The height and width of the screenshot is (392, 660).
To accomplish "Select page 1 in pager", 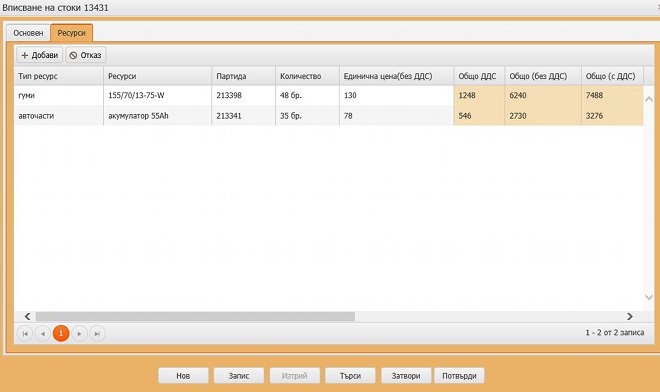I will click(x=61, y=334).
